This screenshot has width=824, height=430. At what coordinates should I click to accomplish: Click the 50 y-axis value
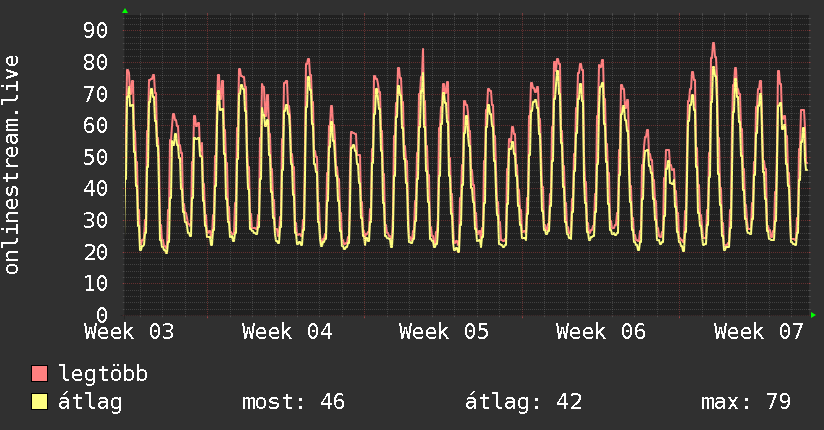click(96, 157)
